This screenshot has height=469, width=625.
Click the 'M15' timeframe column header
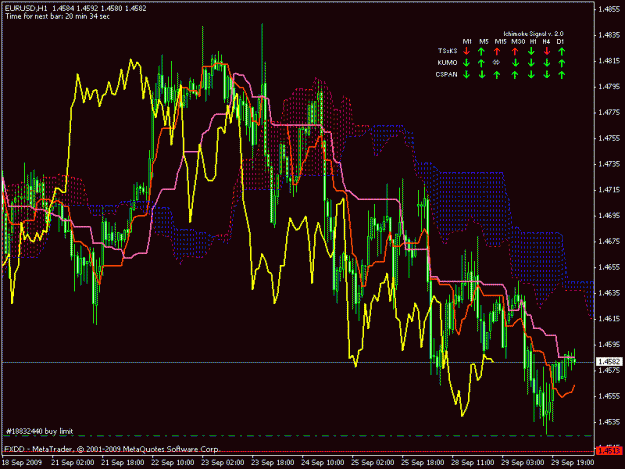(501, 41)
